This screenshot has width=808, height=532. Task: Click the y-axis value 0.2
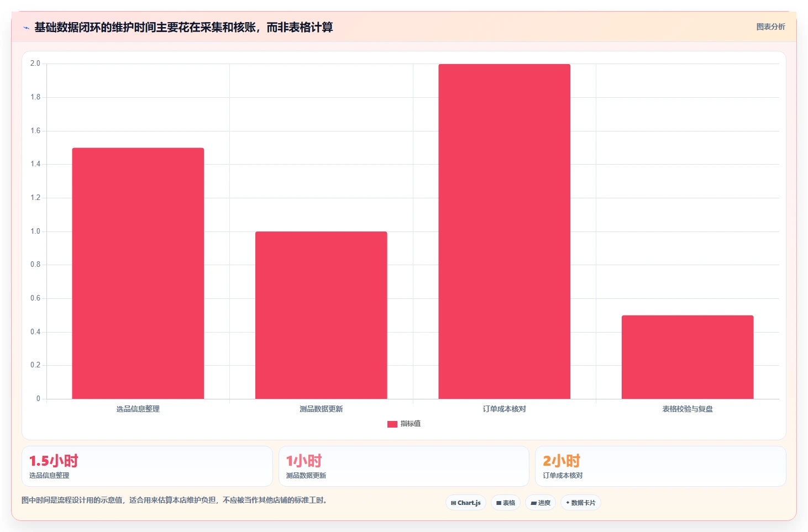pyautogui.click(x=35, y=365)
